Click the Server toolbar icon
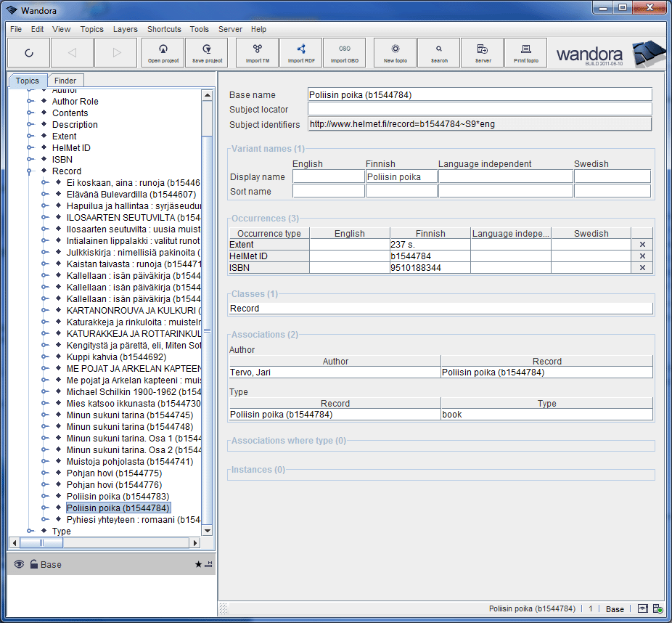This screenshot has height=623, width=672. tap(483, 52)
